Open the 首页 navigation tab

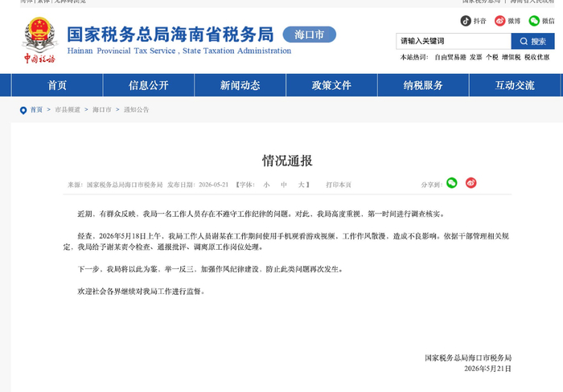coord(57,85)
